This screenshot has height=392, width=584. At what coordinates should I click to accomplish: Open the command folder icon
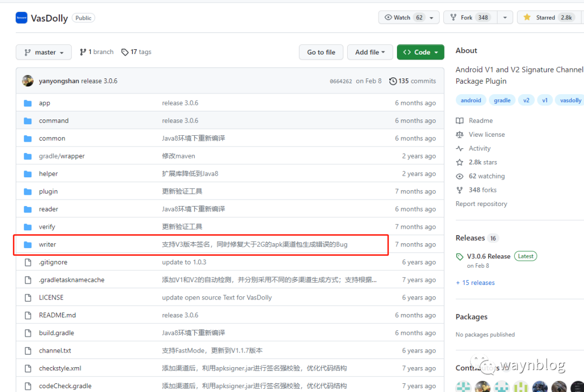28,121
